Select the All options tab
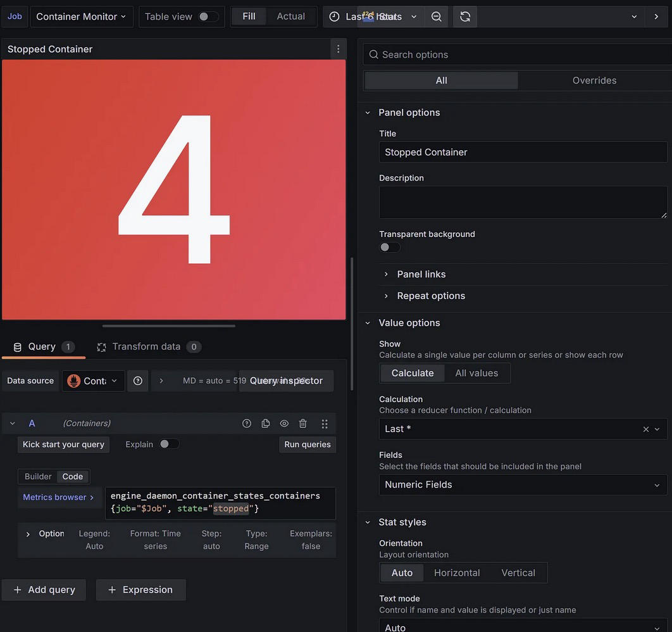The width and height of the screenshot is (672, 632). (441, 80)
